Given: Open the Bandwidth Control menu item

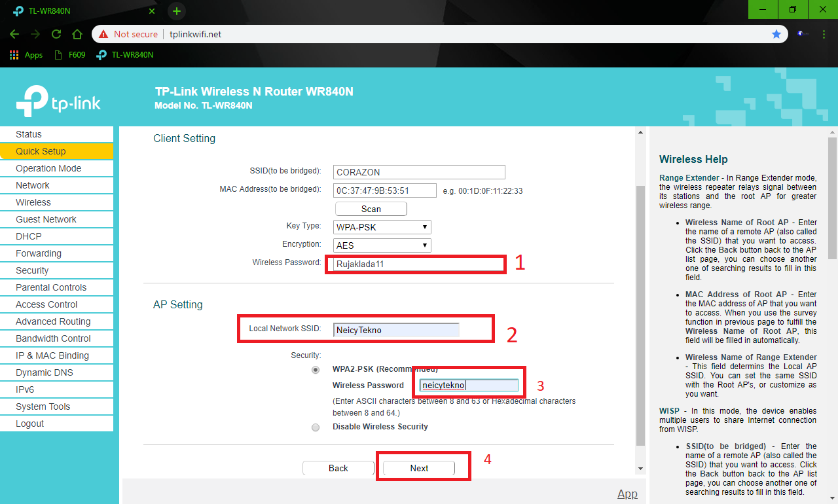Looking at the screenshot, I should point(56,338).
